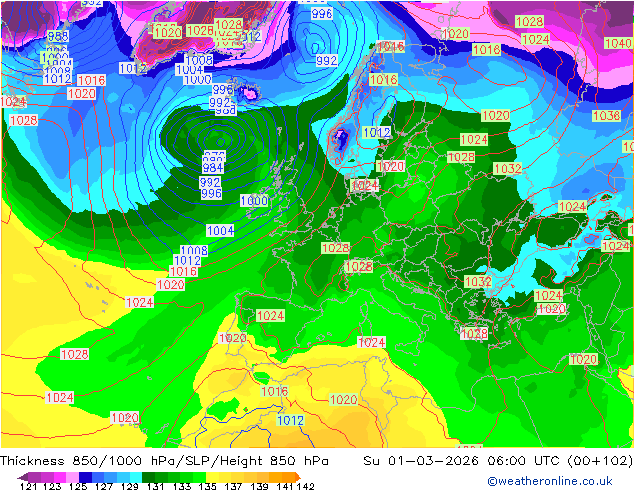
Task: Click the red 1020 label off southern Portugal
Action: coord(233,338)
